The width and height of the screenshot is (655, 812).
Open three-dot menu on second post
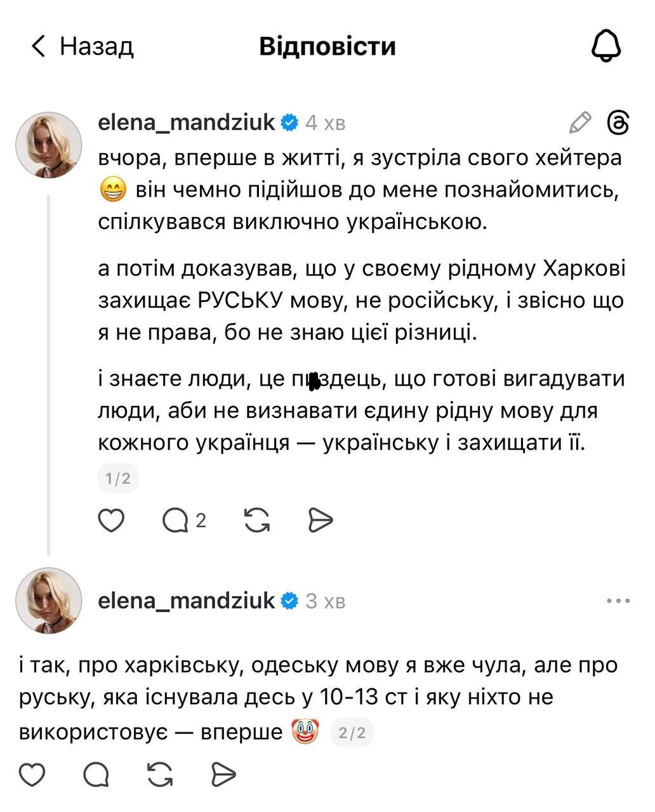coord(618,600)
